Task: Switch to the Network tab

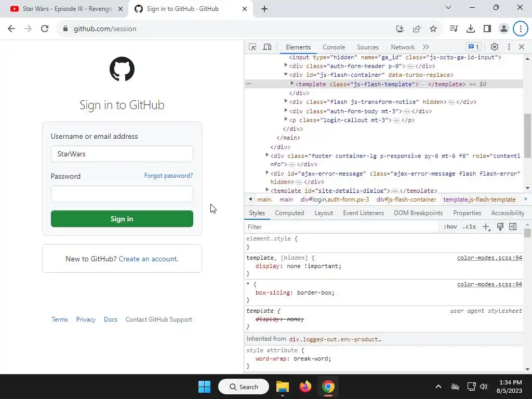Action: (x=403, y=47)
